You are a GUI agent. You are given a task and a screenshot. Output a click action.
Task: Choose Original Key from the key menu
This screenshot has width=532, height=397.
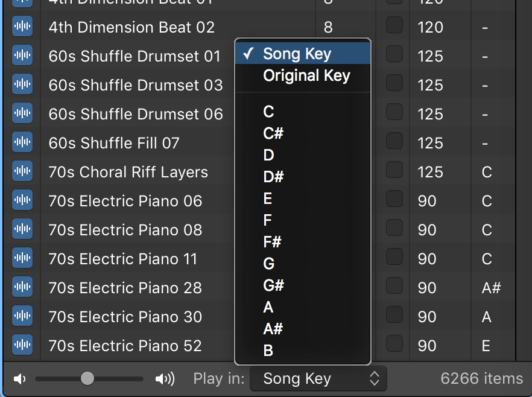[x=306, y=75]
